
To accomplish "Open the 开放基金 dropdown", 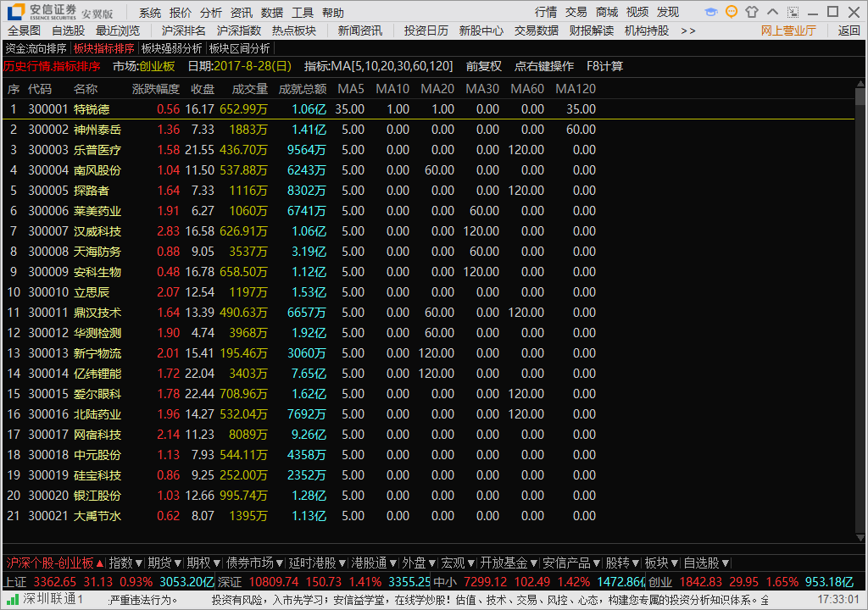I will click(509, 563).
